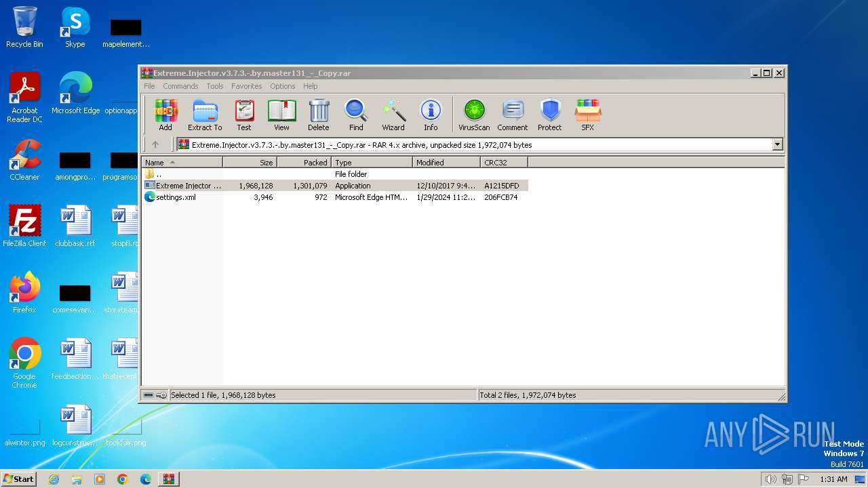
Task: Open Internet Explorer from taskbar
Action: click(x=54, y=479)
